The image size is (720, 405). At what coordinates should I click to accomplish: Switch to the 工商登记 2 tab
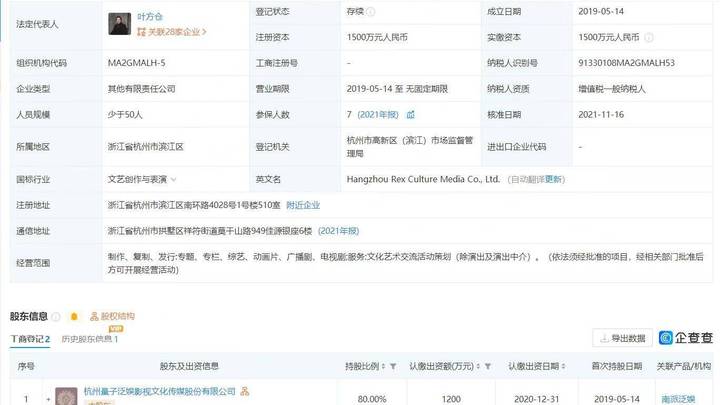pyautogui.click(x=30, y=339)
